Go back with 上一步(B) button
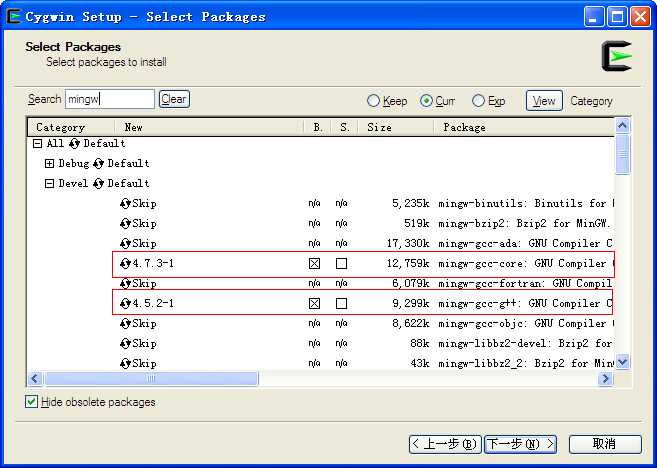 [445, 444]
